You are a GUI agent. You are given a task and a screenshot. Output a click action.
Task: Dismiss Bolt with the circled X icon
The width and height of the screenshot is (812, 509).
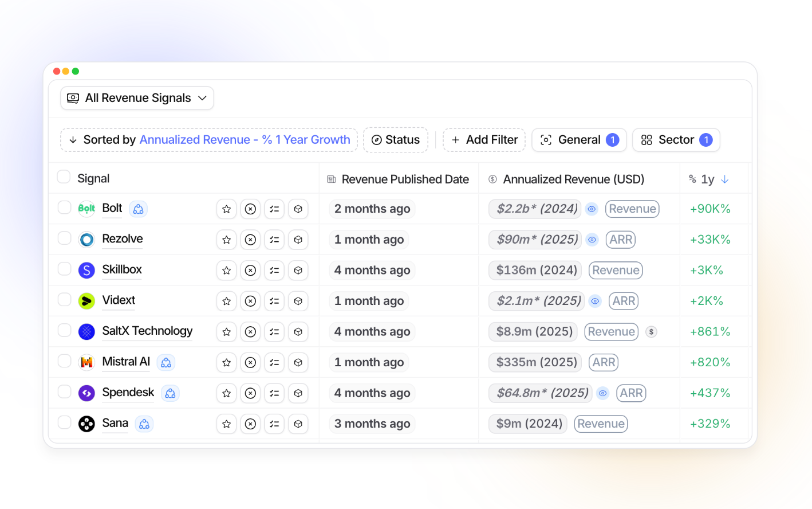pyautogui.click(x=250, y=209)
